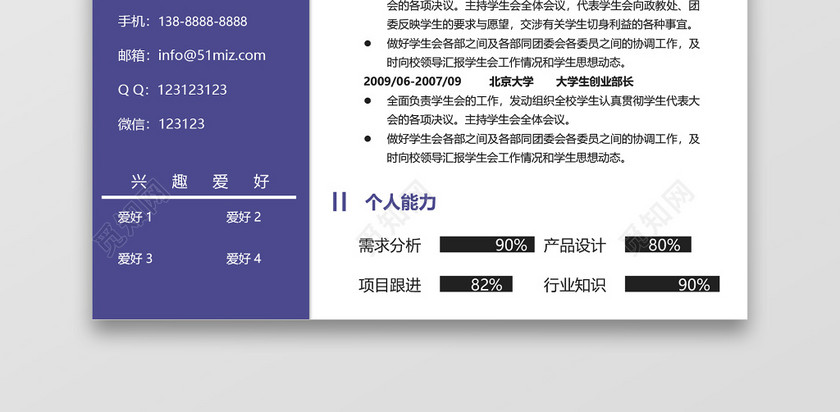Click the 兴趣爱好 heading
Screen dimensions: 840x412
pyautogui.click(x=199, y=182)
